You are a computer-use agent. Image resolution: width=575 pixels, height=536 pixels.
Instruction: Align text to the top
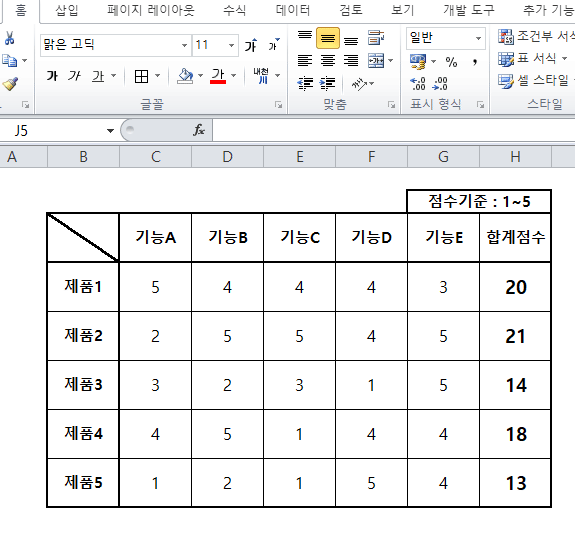305,37
